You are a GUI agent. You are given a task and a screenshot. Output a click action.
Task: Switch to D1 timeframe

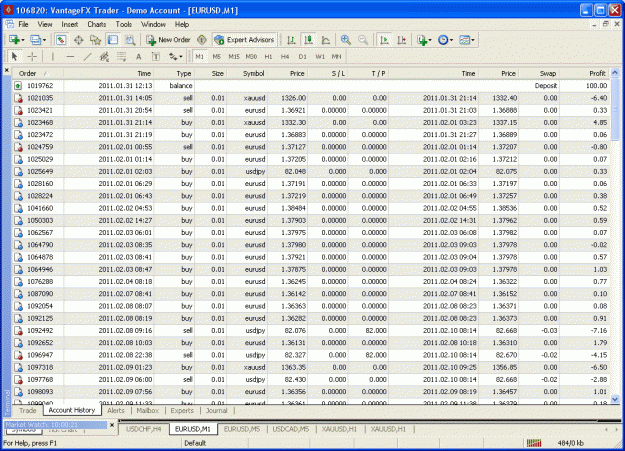coord(303,57)
